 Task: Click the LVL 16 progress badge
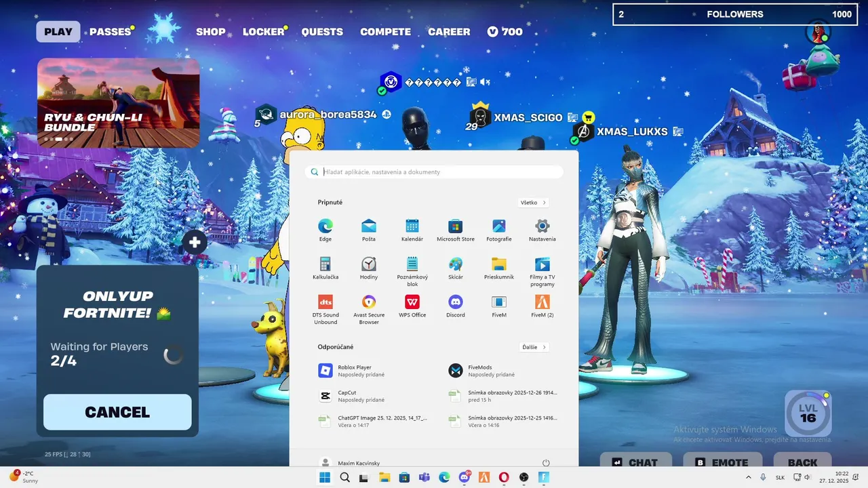[808, 413]
